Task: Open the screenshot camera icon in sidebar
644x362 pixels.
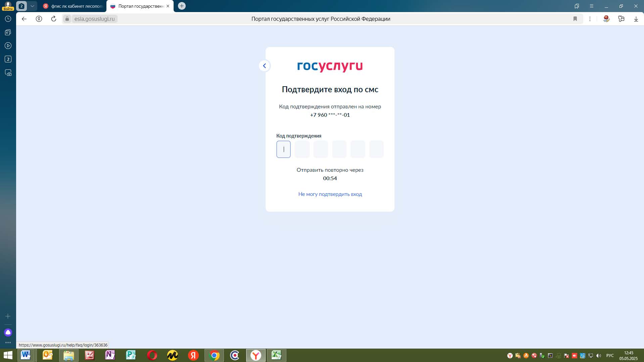Action: [x=8, y=73]
